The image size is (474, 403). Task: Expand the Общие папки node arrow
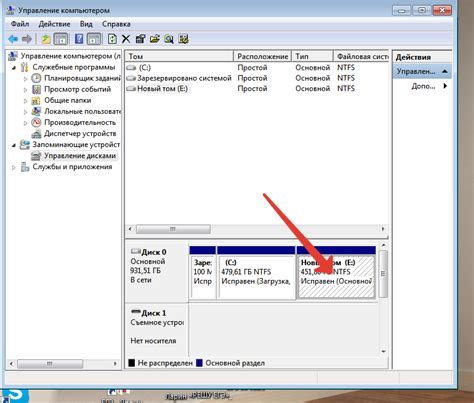pyautogui.click(x=25, y=101)
